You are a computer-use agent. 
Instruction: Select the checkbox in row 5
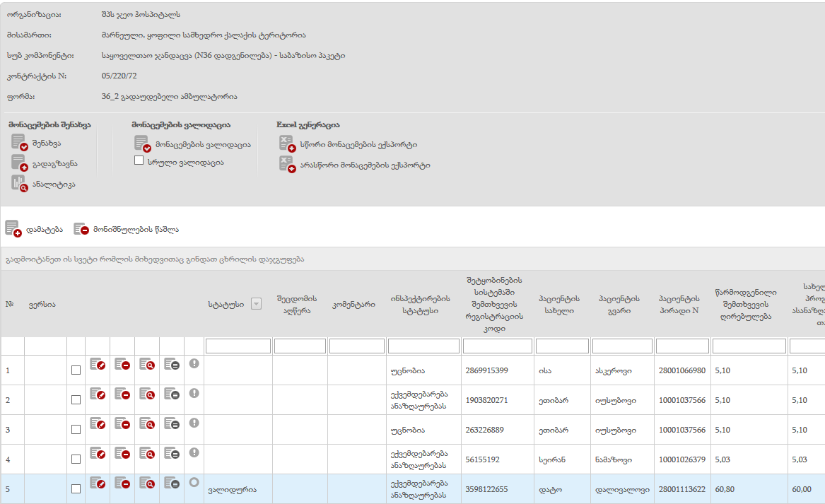[76, 489]
